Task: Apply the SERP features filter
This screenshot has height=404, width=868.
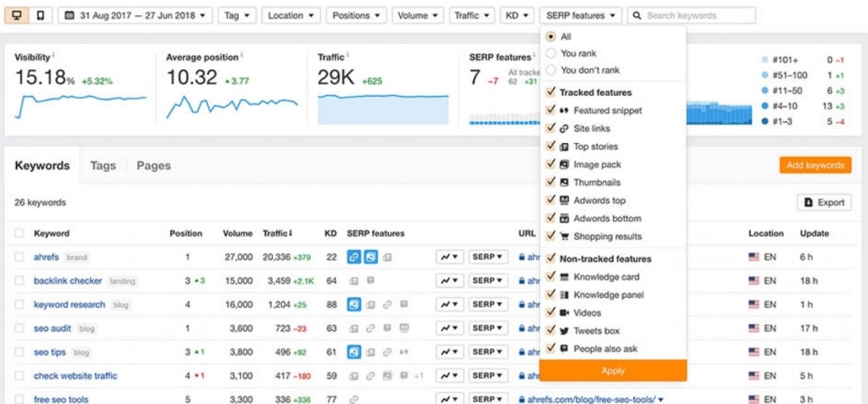Action: 613,371
